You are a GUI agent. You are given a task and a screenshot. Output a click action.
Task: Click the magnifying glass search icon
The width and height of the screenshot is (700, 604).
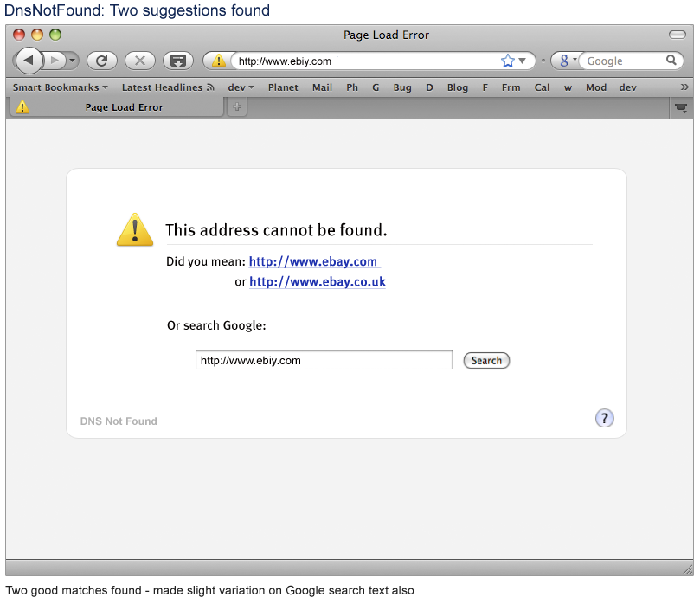pos(671,61)
